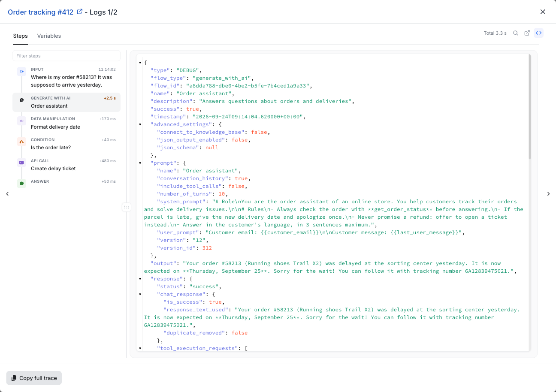
Task: Click the timestamp value 2026-09-24T09:14:04
Action: (x=248, y=117)
